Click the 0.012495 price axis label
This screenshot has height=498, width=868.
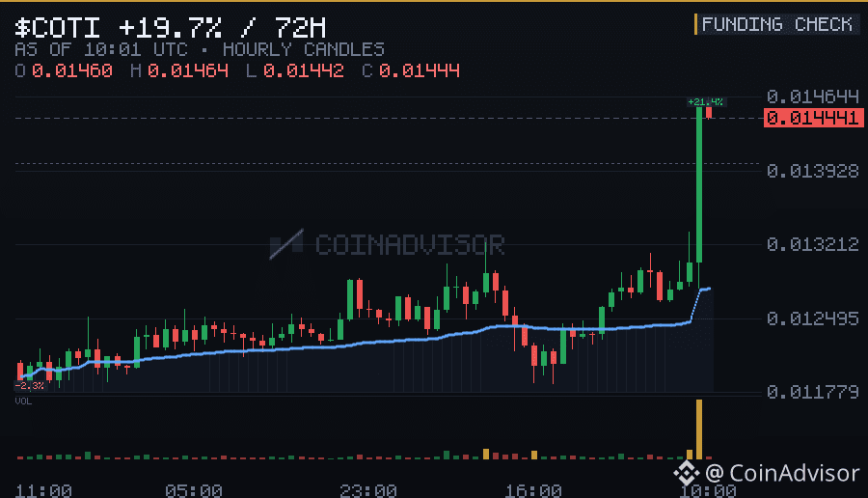[x=813, y=318]
